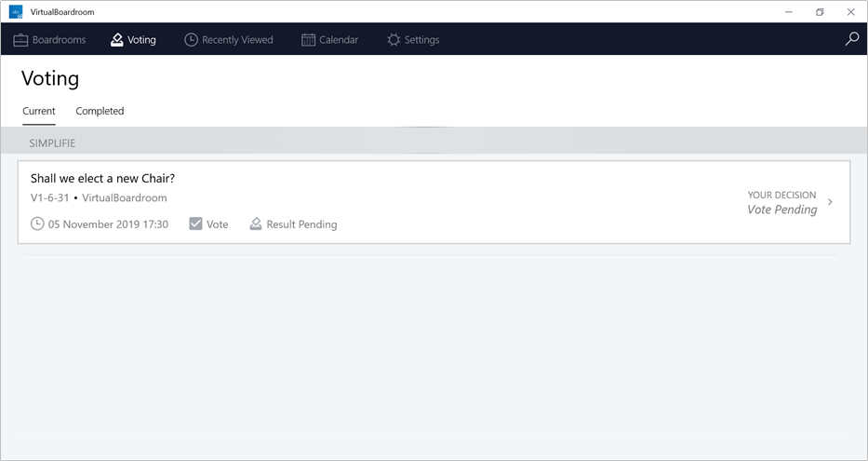Click the Calendar icon in navbar
868x461 pixels.
[308, 40]
